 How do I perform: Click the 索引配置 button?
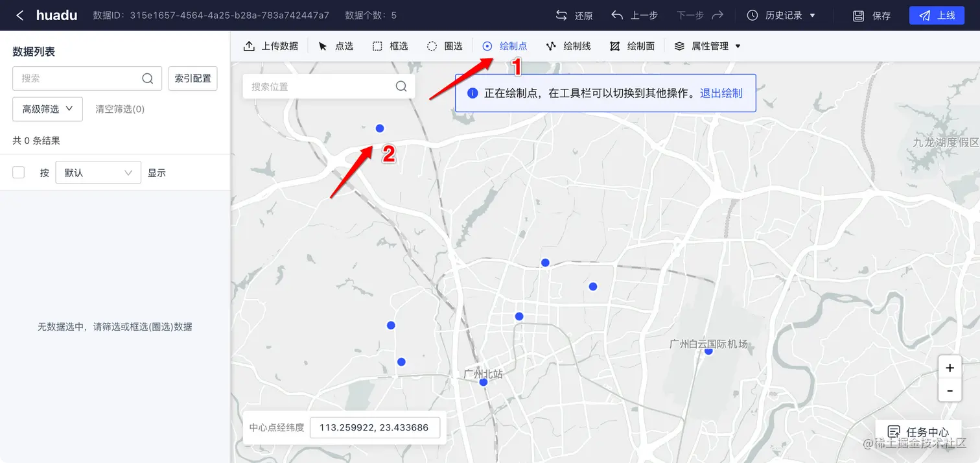pos(192,78)
